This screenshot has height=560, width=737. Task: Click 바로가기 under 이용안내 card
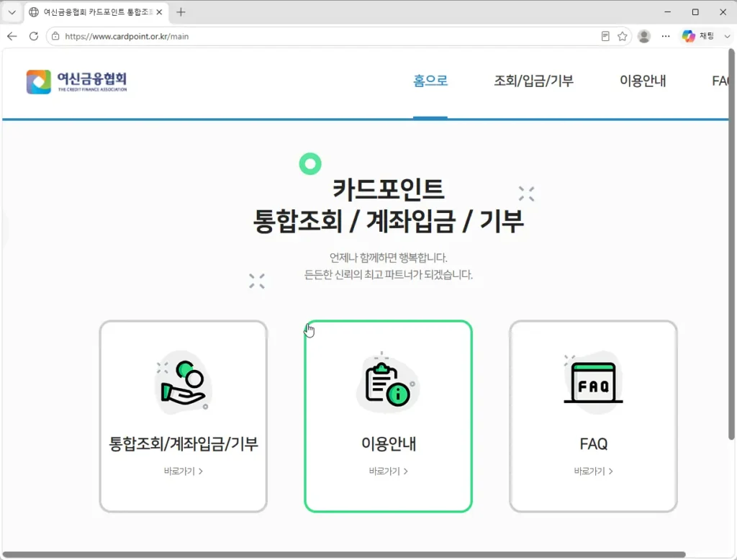(388, 471)
